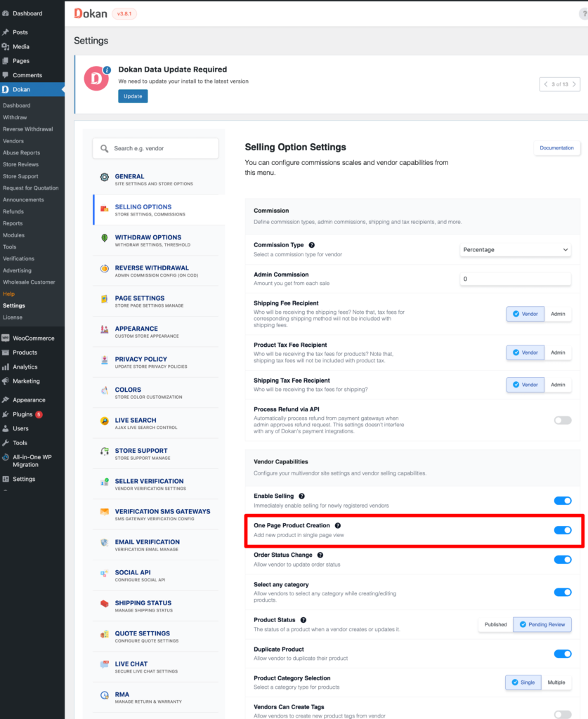
Task: Click the Store Support headset icon
Action: click(105, 451)
